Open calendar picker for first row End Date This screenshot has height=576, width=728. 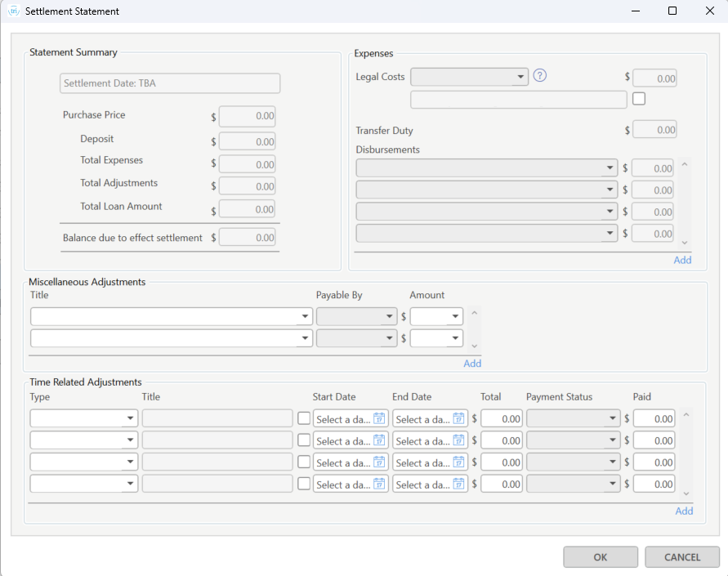pyautogui.click(x=459, y=418)
